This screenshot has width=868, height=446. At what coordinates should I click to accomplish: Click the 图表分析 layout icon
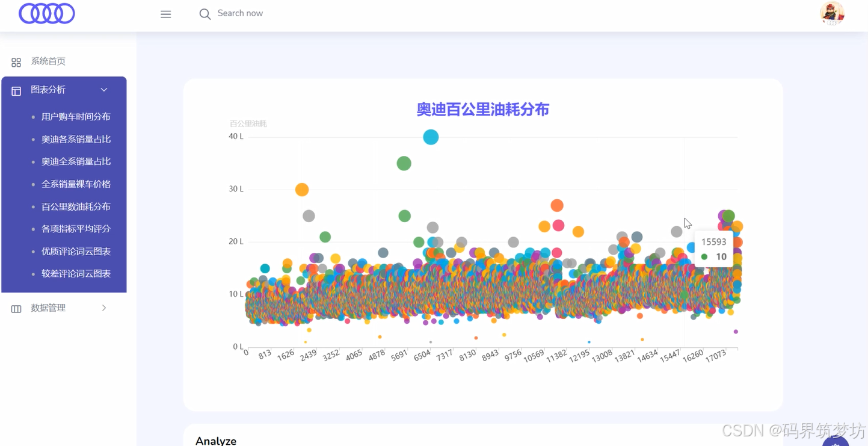pyautogui.click(x=16, y=91)
